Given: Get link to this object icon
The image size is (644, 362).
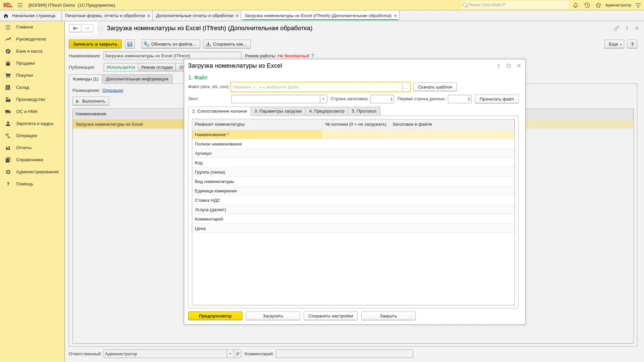Looking at the screenshot, I should pyautogui.click(x=616, y=28).
